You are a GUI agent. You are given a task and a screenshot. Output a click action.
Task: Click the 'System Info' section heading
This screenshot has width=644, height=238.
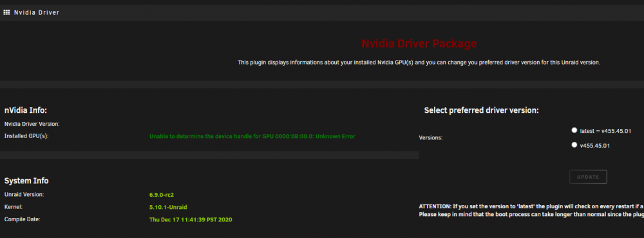click(x=26, y=181)
